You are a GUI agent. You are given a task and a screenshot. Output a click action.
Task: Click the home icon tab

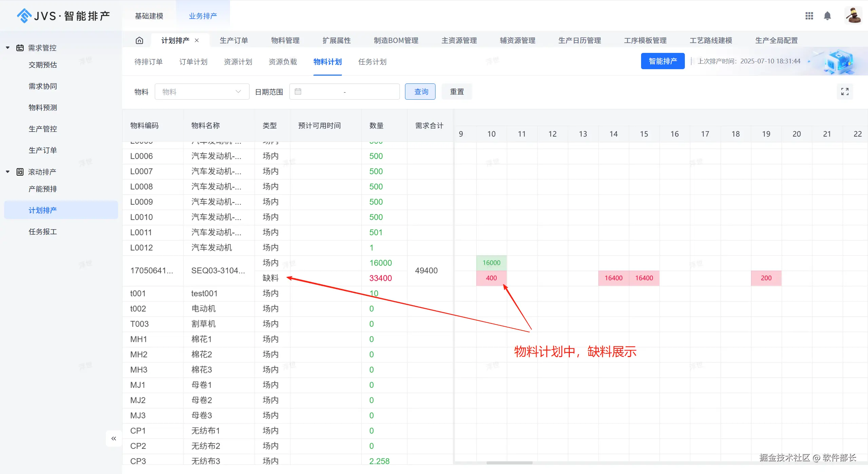click(x=139, y=40)
